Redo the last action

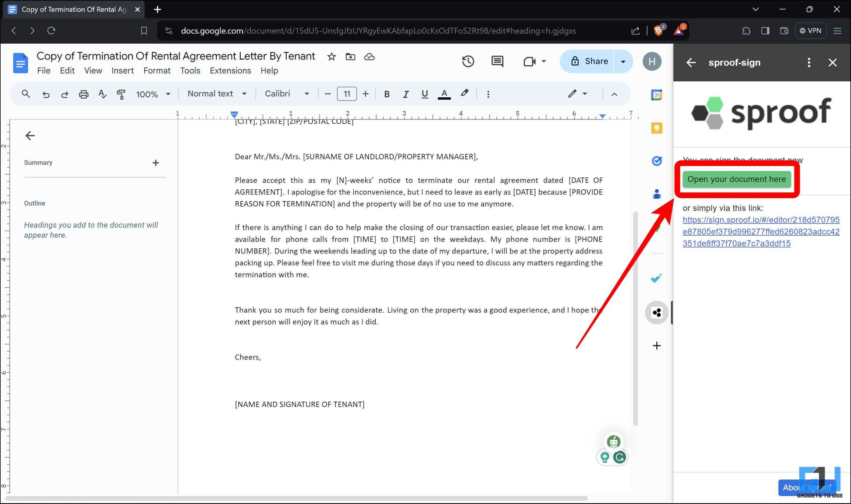tap(64, 94)
